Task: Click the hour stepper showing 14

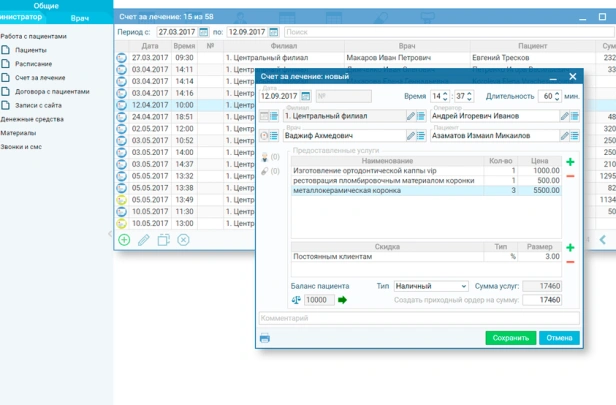Action: [x=447, y=97]
